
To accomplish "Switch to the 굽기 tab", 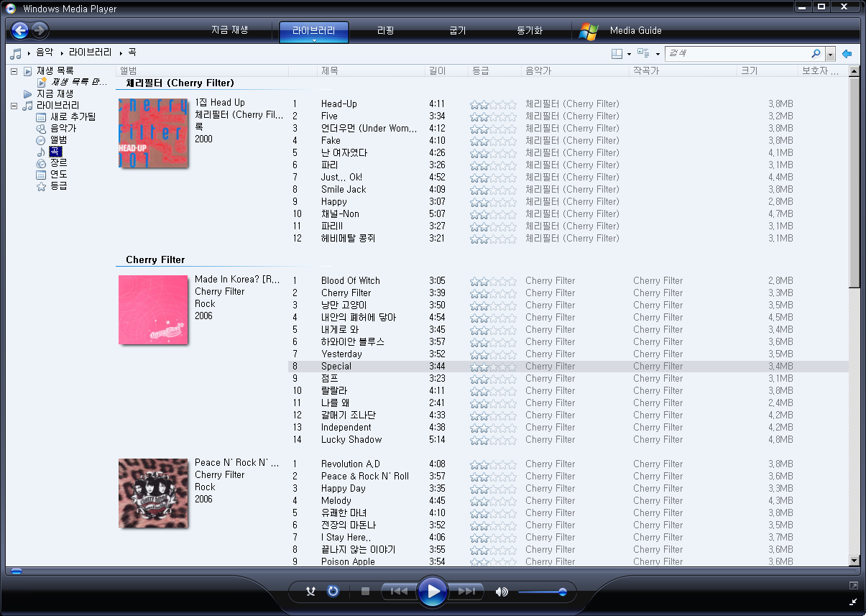I will coord(457,31).
